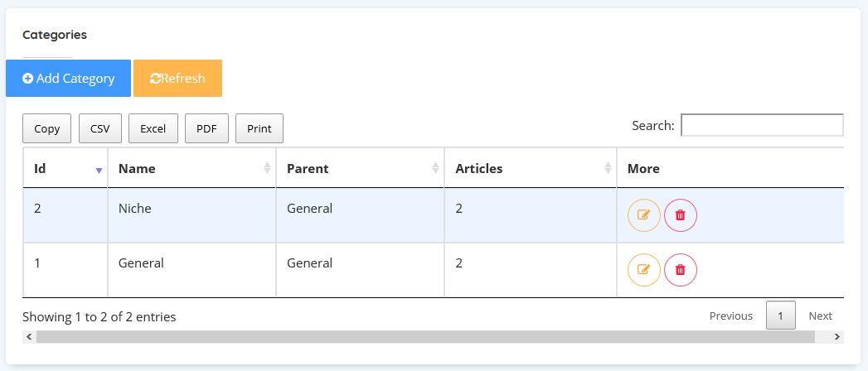
Task: Focus the Search input field
Action: tap(762, 125)
